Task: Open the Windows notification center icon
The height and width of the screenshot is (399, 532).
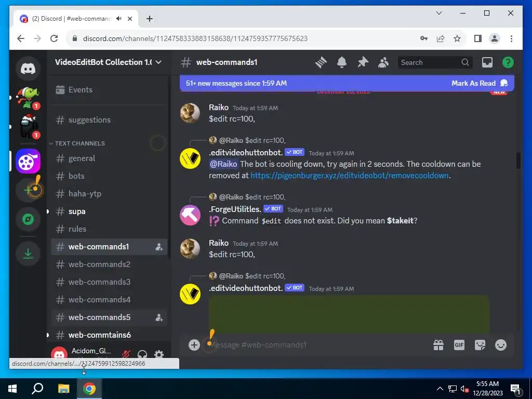Action: pyautogui.click(x=516, y=389)
